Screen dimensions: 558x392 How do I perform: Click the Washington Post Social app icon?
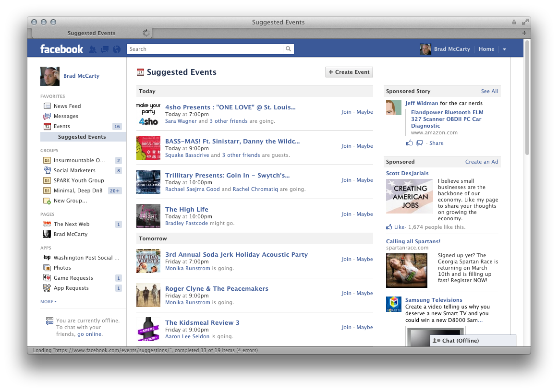[x=47, y=258]
